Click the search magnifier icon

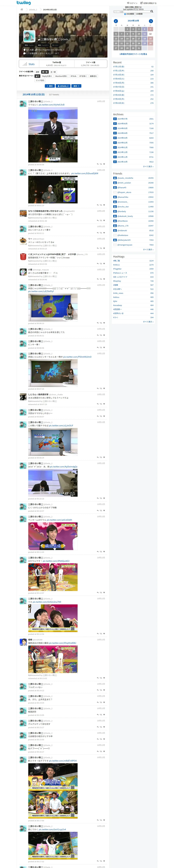[x=152, y=11]
